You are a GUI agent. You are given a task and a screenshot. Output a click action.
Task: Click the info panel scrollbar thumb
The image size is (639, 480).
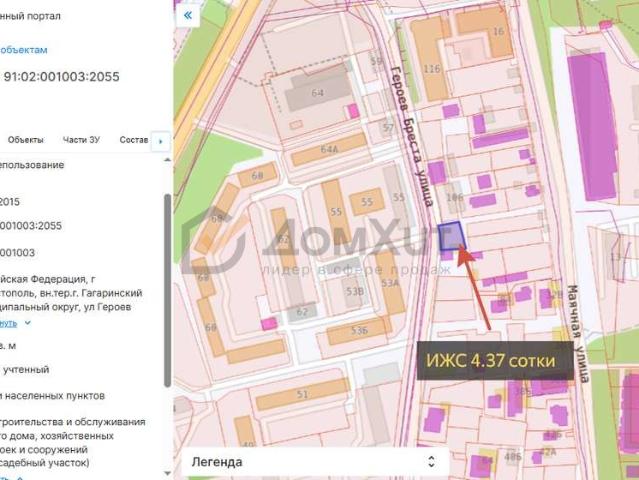(167, 290)
